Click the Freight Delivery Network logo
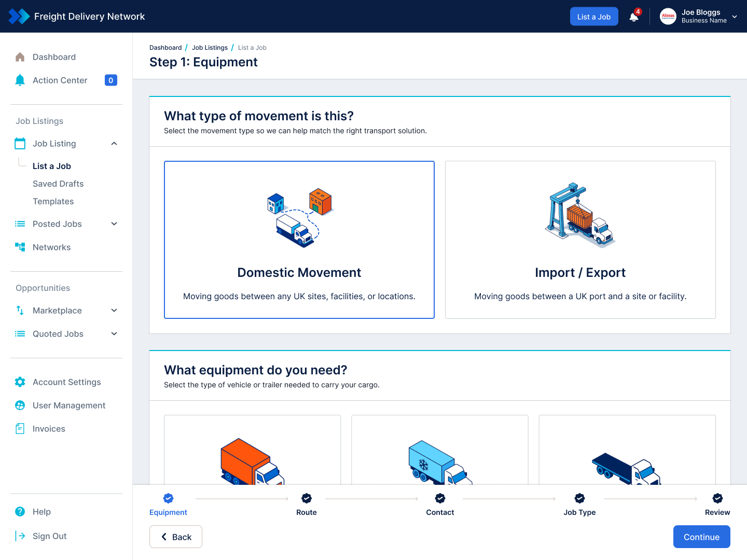The image size is (747, 560). pos(19,17)
